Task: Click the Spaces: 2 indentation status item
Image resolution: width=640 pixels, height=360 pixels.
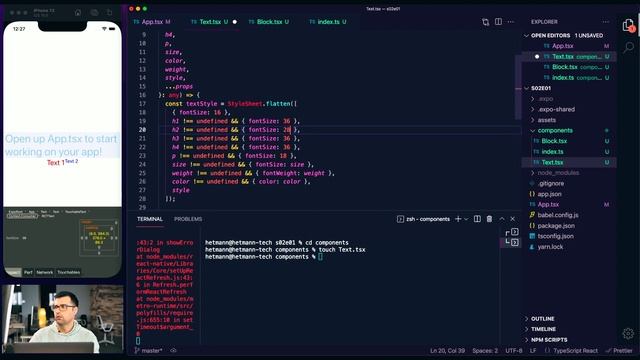Action: coord(485,351)
